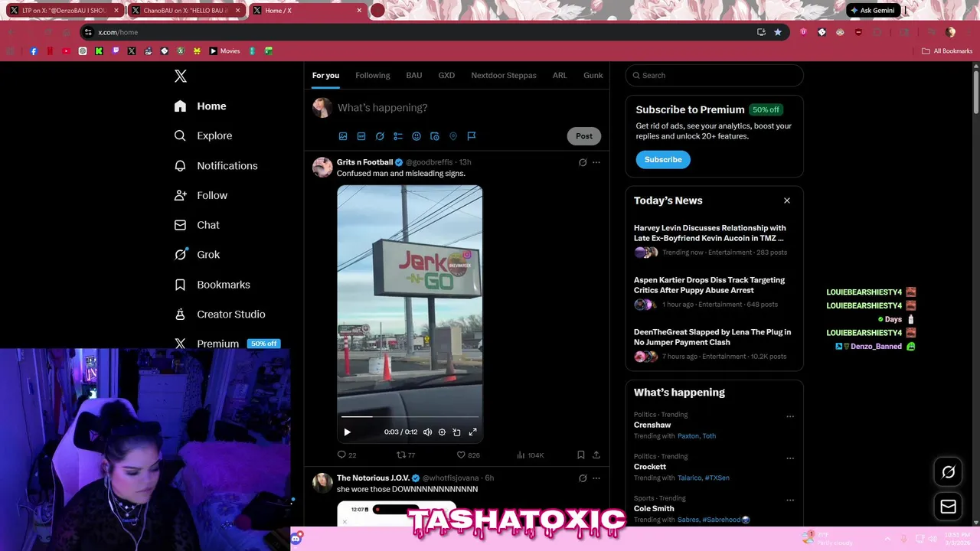Open more options for Crockett trend

pyautogui.click(x=790, y=458)
